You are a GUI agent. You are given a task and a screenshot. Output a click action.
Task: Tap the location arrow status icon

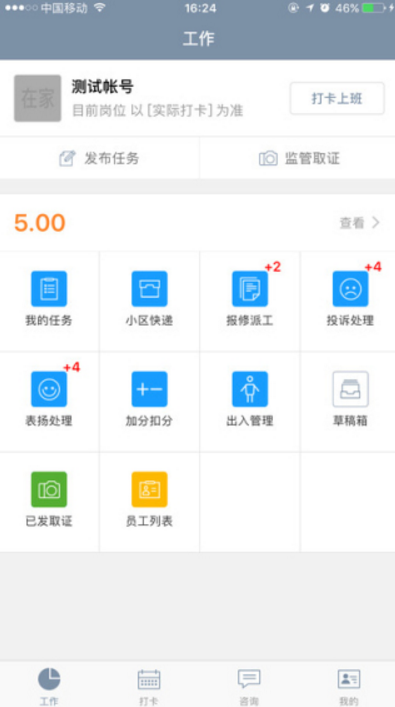(x=310, y=8)
